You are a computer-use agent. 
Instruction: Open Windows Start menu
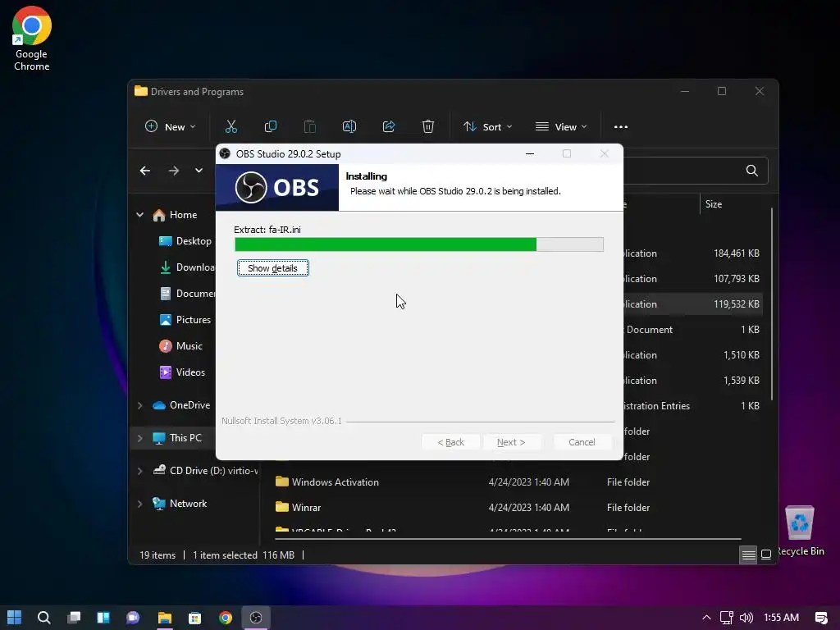point(15,618)
